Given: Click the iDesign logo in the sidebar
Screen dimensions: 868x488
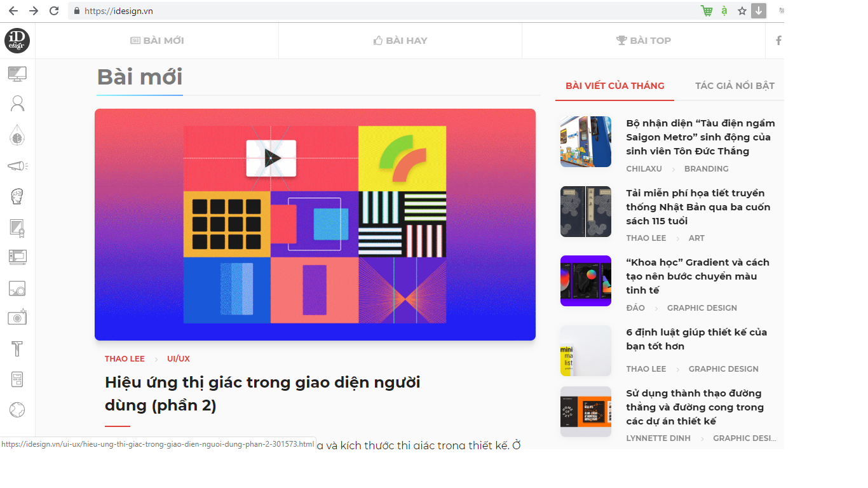Looking at the screenshot, I should click(17, 41).
